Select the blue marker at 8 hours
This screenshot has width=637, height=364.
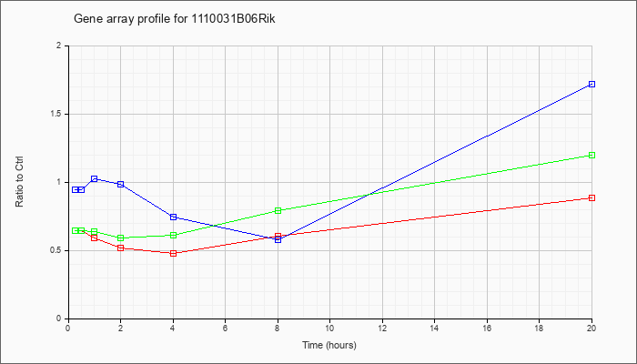[x=278, y=239]
